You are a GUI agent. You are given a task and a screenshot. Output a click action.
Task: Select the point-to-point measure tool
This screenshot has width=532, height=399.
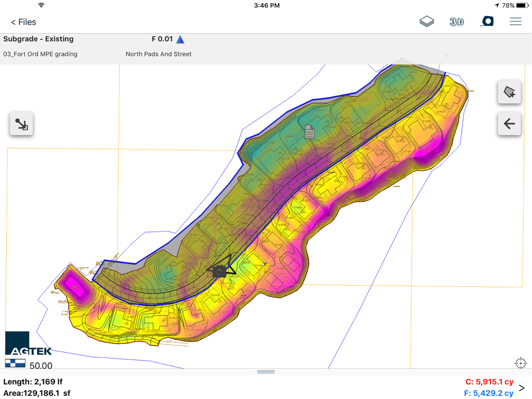(x=21, y=124)
